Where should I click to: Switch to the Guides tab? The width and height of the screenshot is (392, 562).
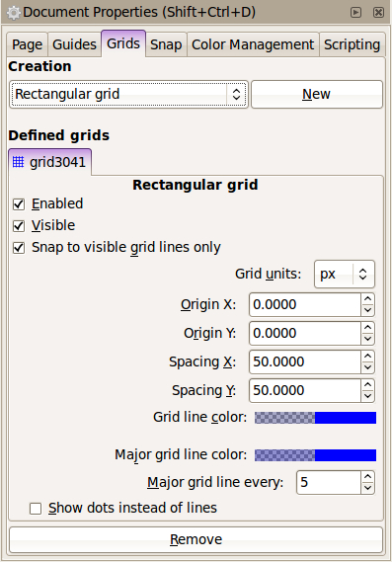pos(74,44)
